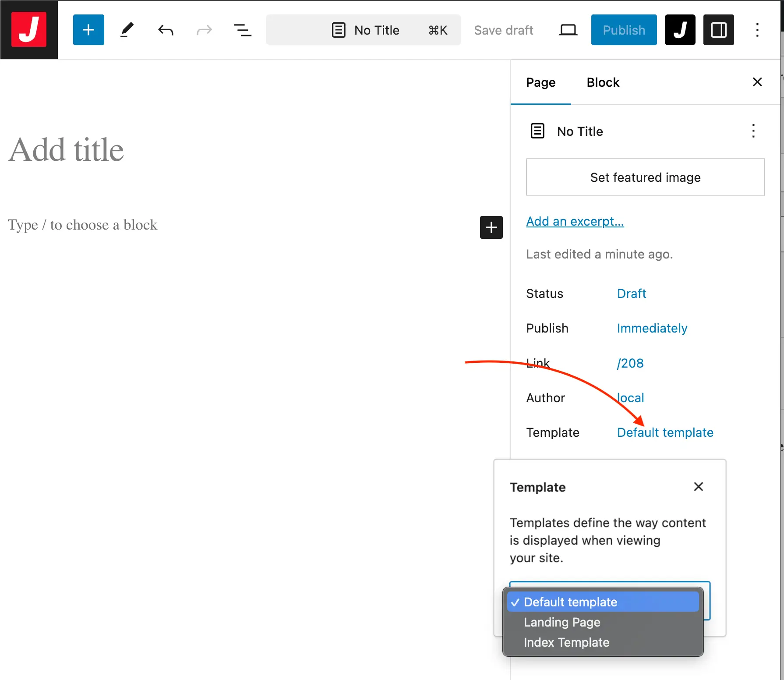Open the Draft status setting

point(631,294)
